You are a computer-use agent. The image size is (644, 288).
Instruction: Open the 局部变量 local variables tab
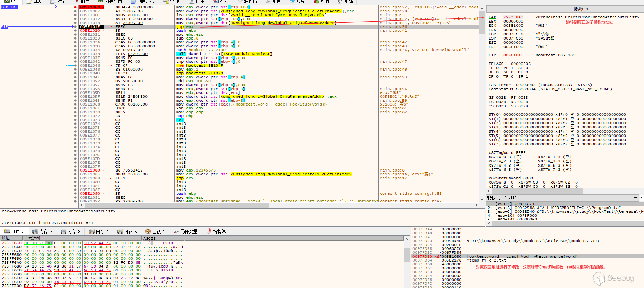pos(186,232)
